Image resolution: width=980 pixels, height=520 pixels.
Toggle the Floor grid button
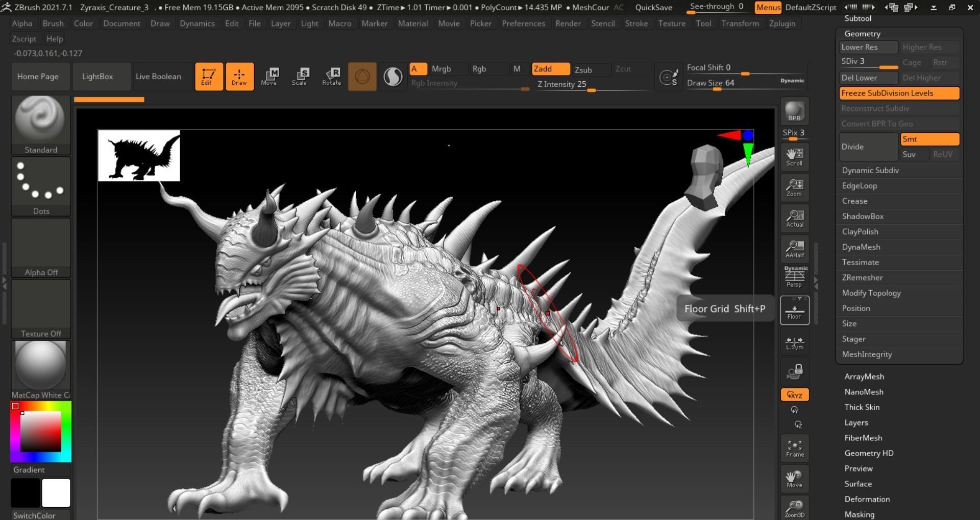click(x=795, y=310)
